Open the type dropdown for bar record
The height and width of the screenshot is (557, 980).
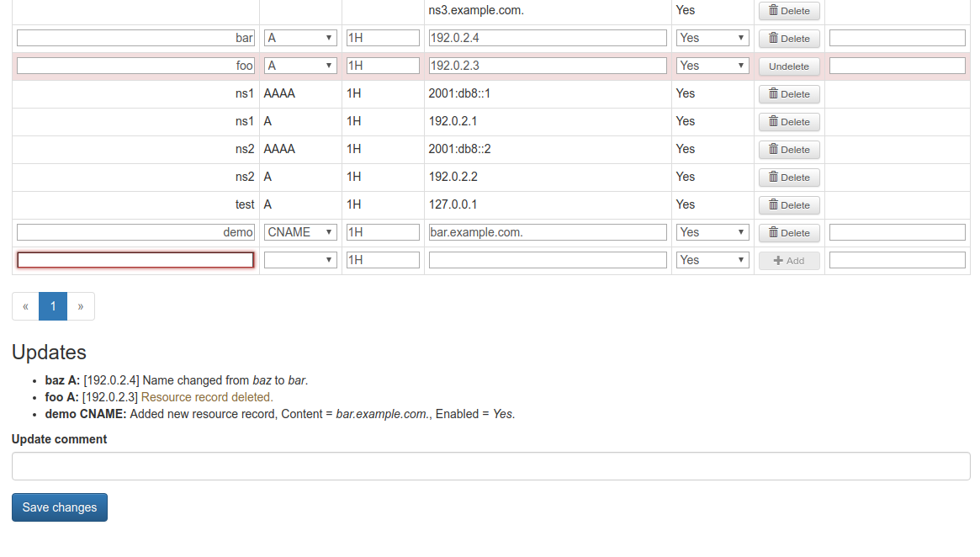(300, 38)
